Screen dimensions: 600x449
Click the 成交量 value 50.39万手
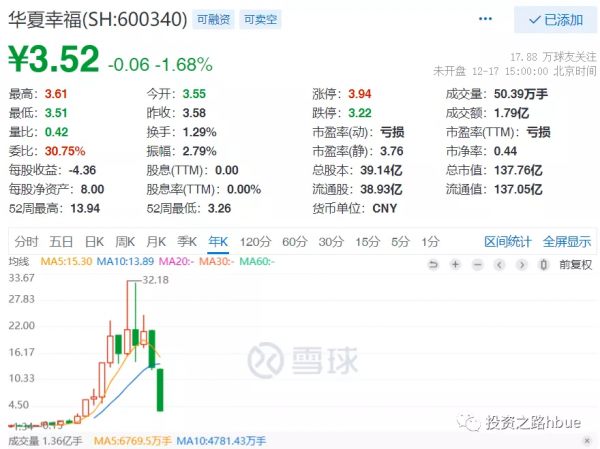521,94
